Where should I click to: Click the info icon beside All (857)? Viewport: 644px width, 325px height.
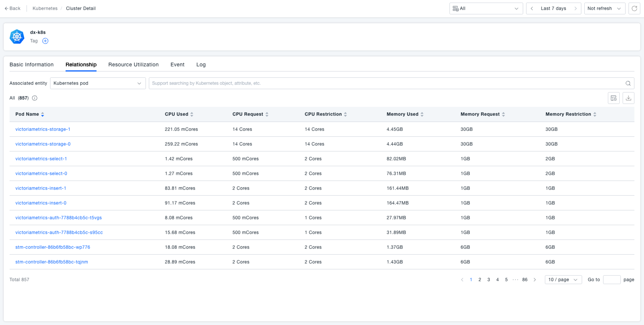click(x=35, y=98)
